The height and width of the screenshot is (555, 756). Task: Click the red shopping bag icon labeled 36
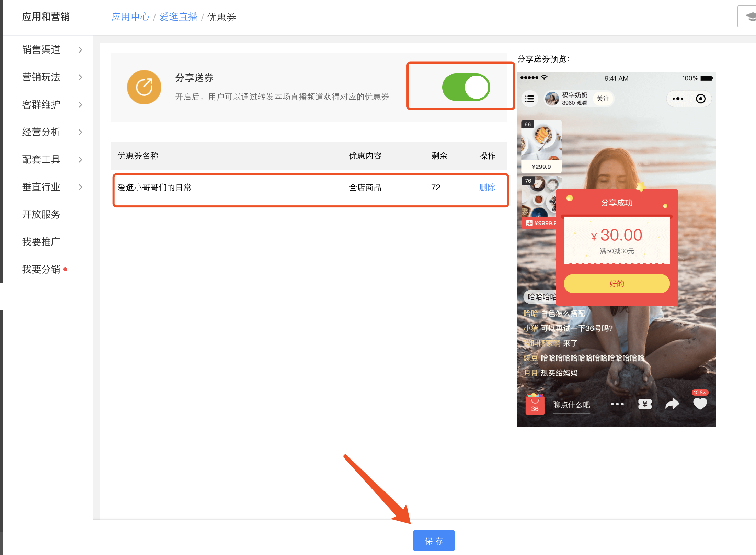point(535,404)
